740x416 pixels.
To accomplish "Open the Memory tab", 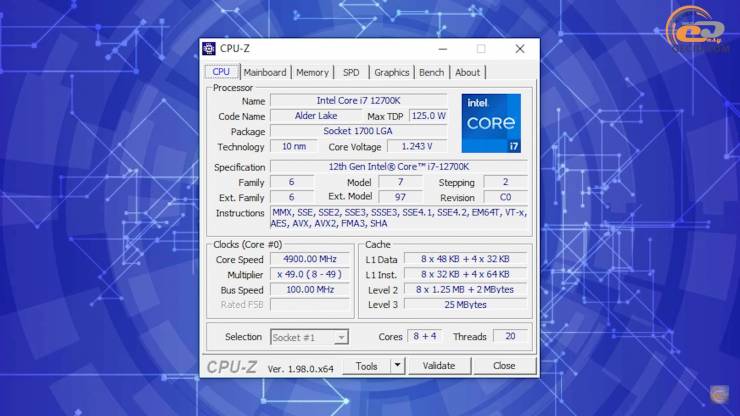I will pyautogui.click(x=312, y=73).
